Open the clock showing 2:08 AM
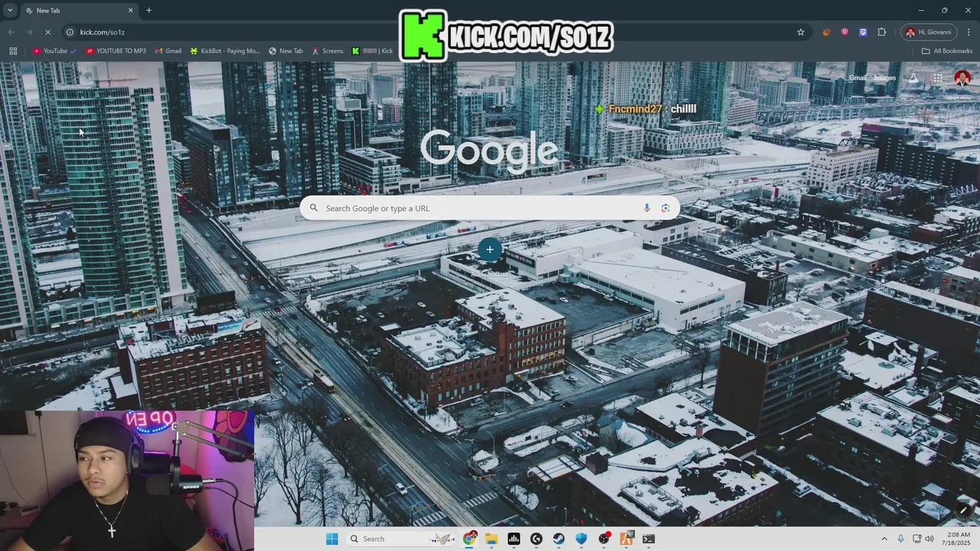980x551 pixels. [957, 539]
